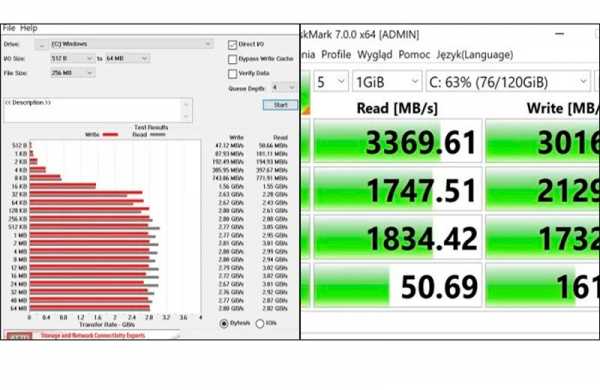Click the 512 B row label in chart
The width and height of the screenshot is (600, 390).
(19, 145)
